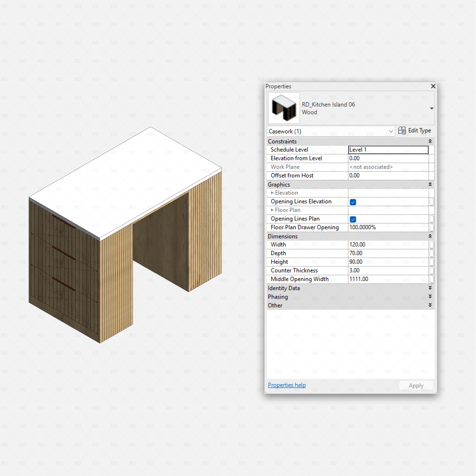Uncheck Opening Lines Elevation
The height and width of the screenshot is (476, 476).
[x=353, y=202]
